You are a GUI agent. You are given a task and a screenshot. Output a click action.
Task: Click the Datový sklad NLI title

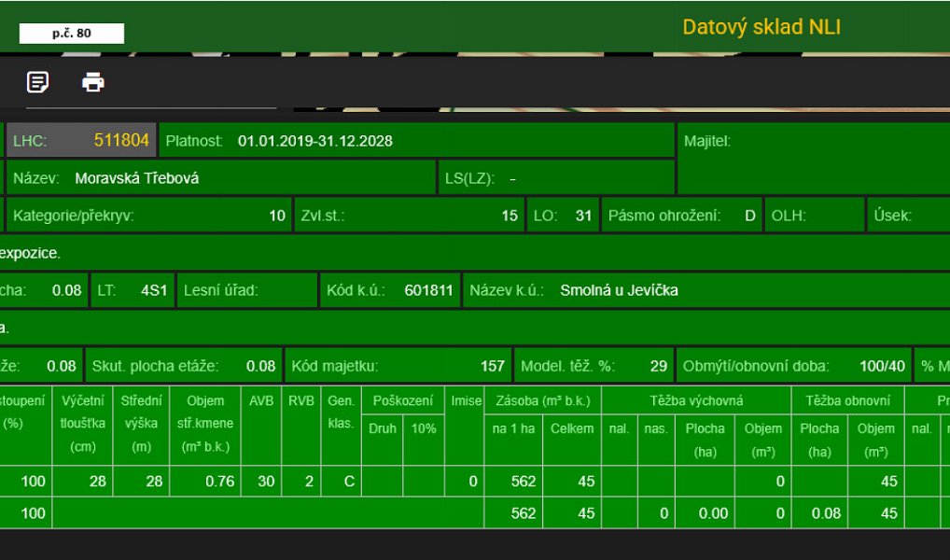pos(761,27)
